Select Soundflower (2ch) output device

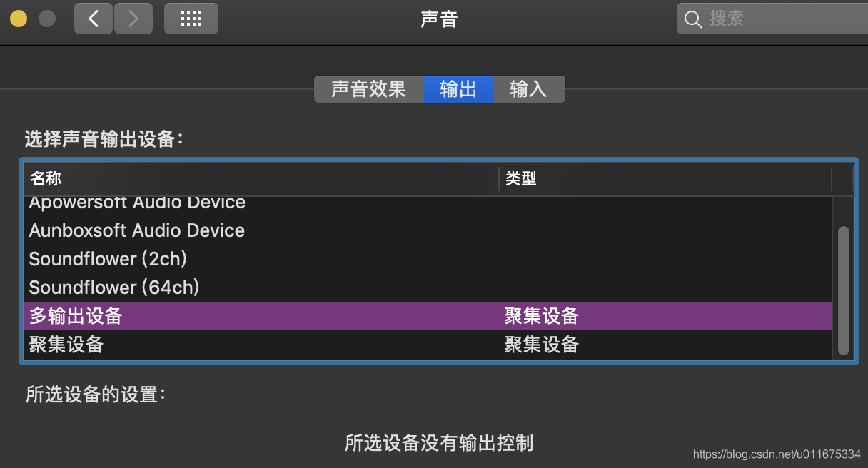click(x=108, y=259)
